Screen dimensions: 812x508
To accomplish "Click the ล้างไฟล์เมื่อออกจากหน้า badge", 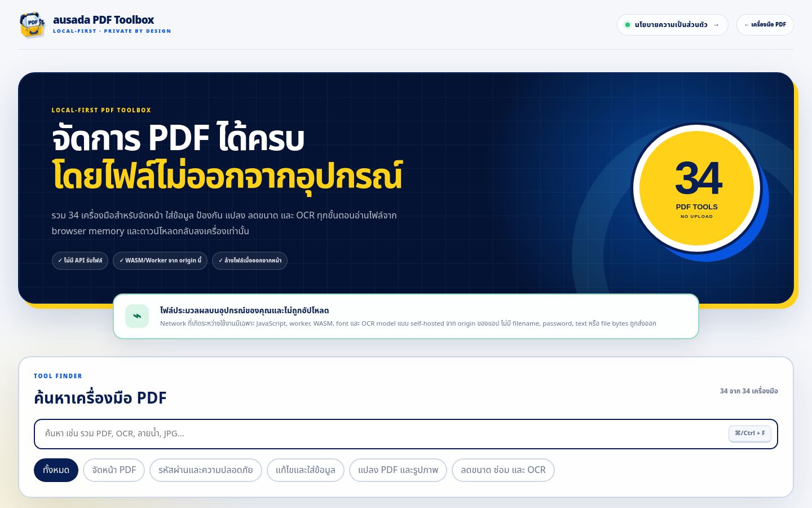I will click(250, 261).
